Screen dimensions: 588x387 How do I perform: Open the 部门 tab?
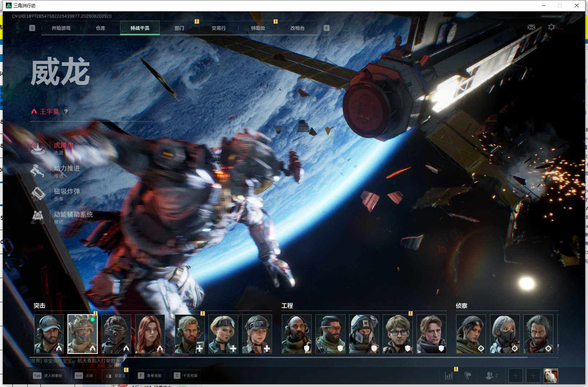179,28
